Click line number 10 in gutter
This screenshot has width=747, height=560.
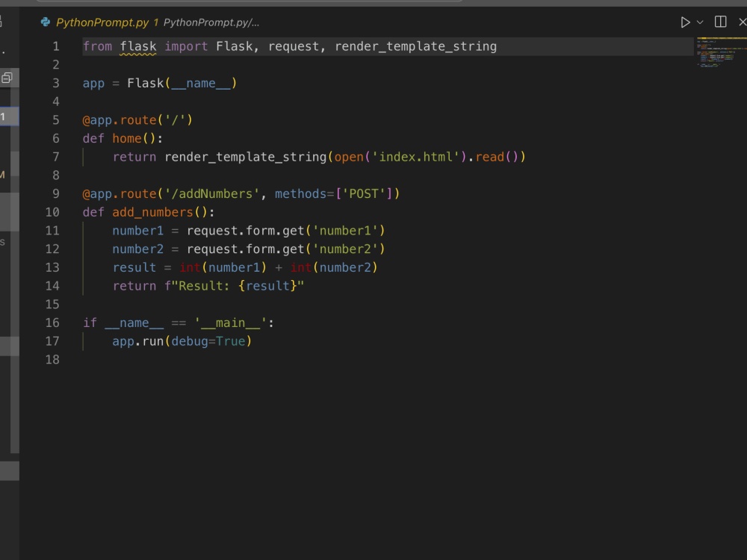(x=52, y=212)
